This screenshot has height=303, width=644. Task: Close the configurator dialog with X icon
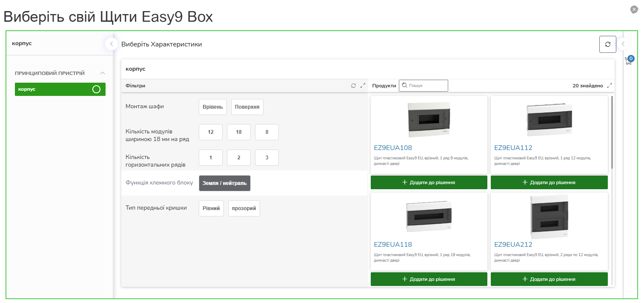[634, 9]
